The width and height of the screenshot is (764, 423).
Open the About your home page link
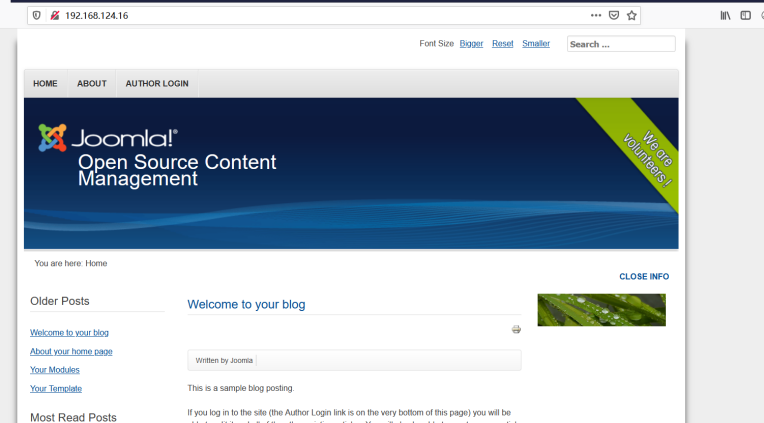coord(71,351)
